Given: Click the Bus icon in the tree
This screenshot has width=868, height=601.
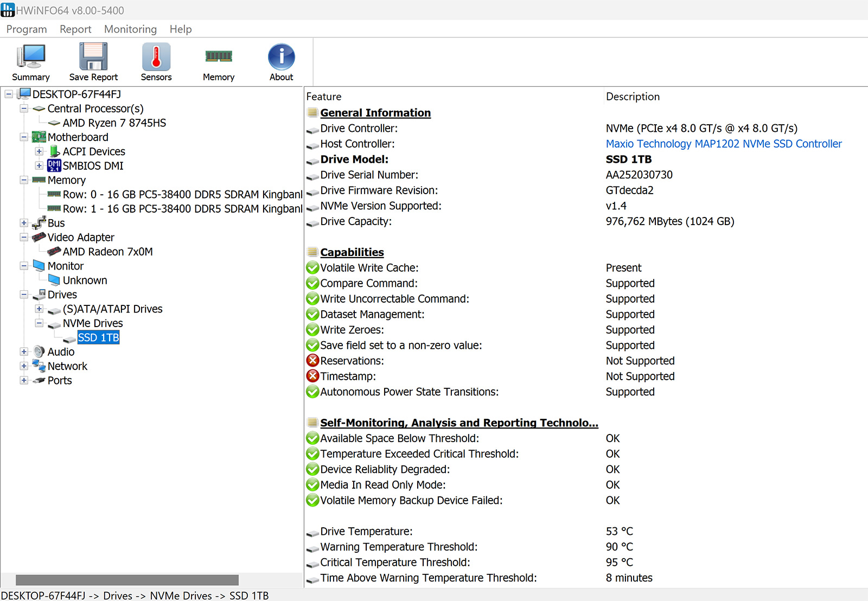Looking at the screenshot, I should point(39,223).
